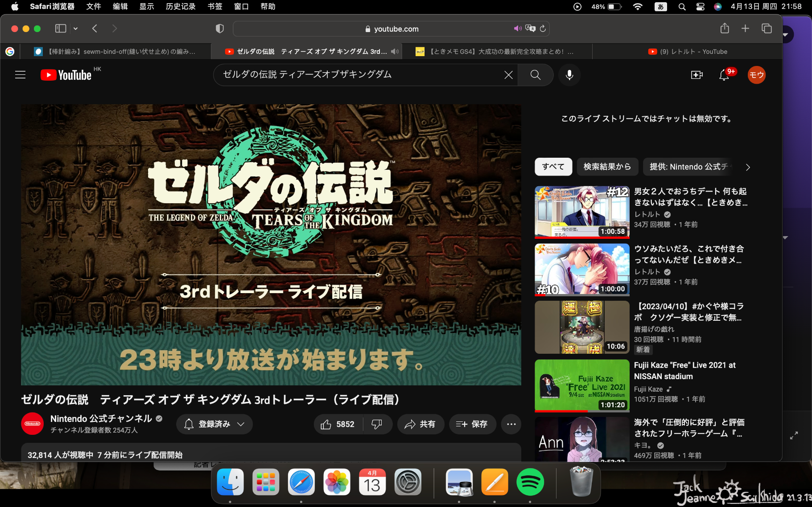This screenshot has width=812, height=507.
Task: Open the 书签 menu
Action: 215,7
